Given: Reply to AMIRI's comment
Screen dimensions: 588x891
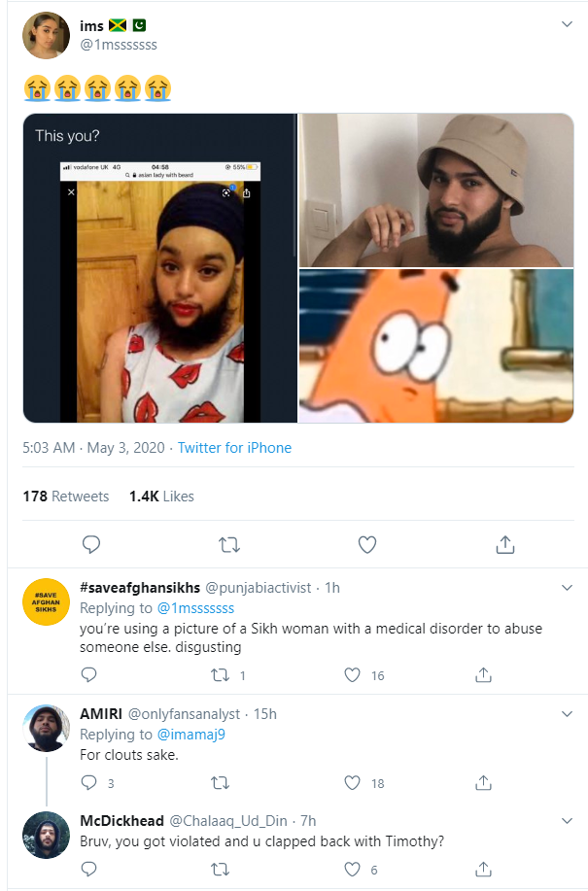Looking at the screenshot, I should (x=89, y=782).
